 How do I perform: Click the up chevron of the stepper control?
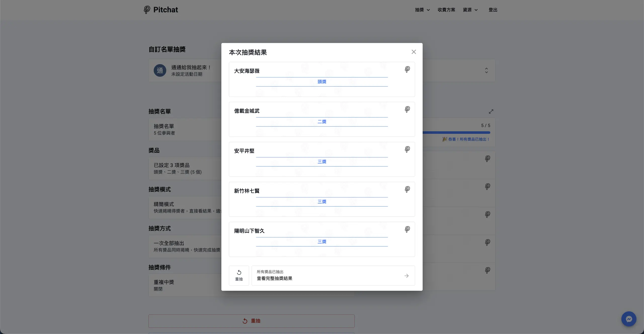click(486, 68)
